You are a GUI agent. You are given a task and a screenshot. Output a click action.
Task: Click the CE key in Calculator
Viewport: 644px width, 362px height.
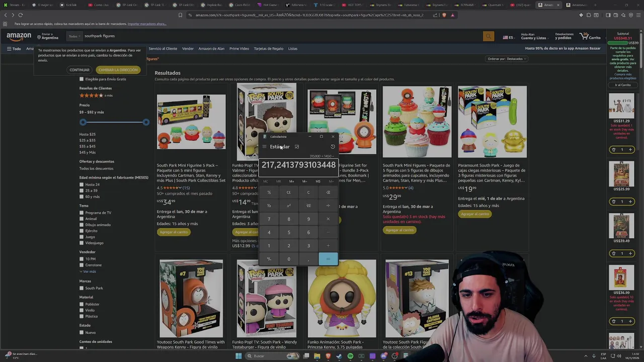(x=289, y=192)
